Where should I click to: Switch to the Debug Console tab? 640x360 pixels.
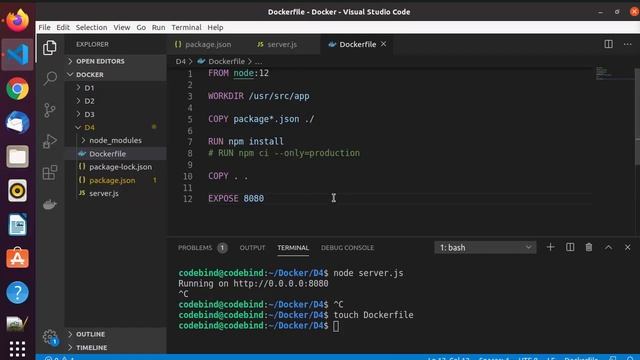coord(347,247)
